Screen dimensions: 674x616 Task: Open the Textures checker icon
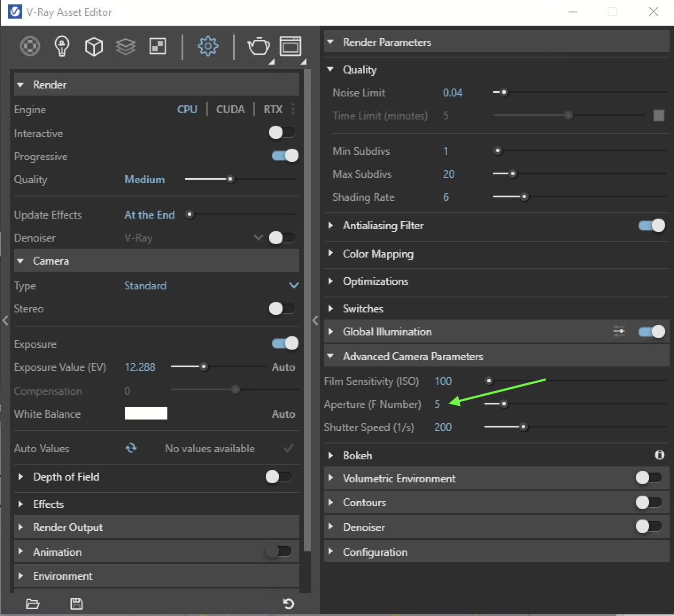coord(158,46)
